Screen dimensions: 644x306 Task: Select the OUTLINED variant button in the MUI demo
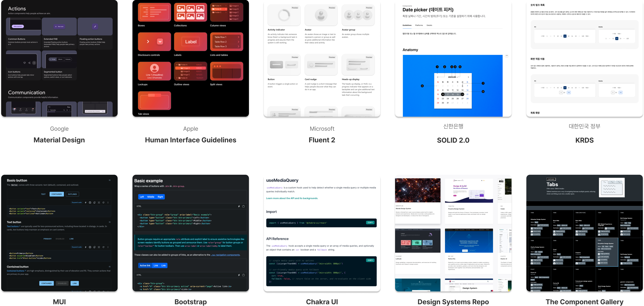coord(72,194)
